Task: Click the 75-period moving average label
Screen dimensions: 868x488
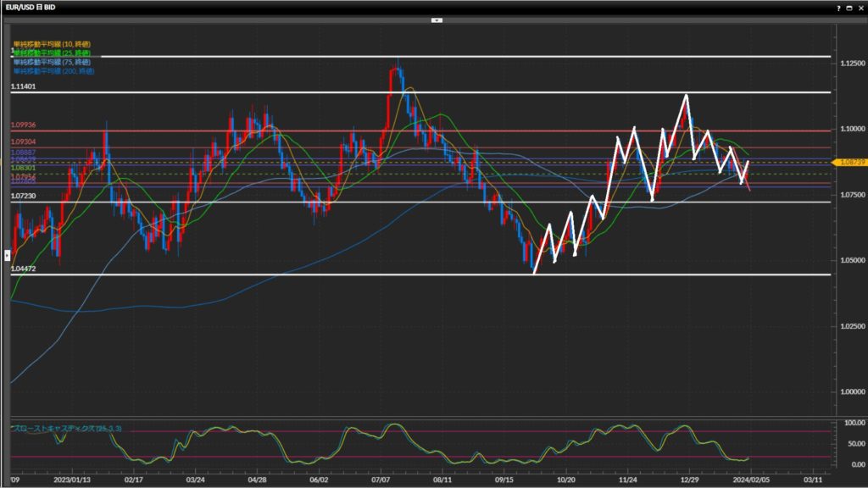Action: coord(52,62)
